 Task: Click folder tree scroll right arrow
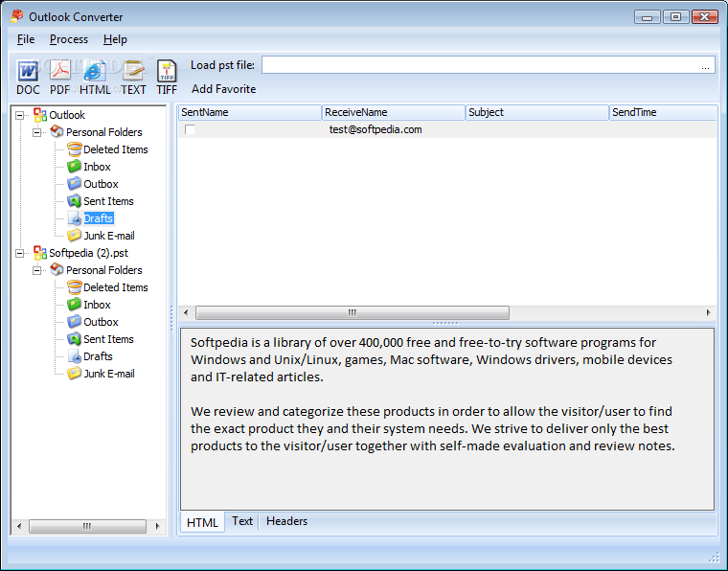click(x=157, y=526)
